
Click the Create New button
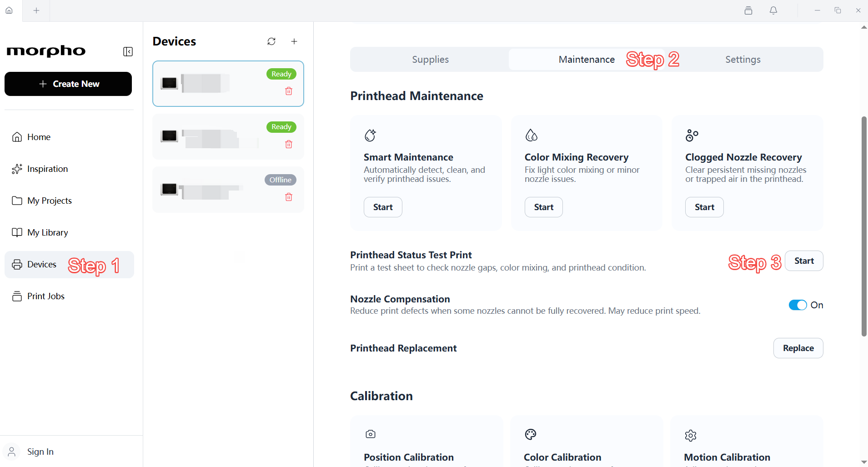68,84
